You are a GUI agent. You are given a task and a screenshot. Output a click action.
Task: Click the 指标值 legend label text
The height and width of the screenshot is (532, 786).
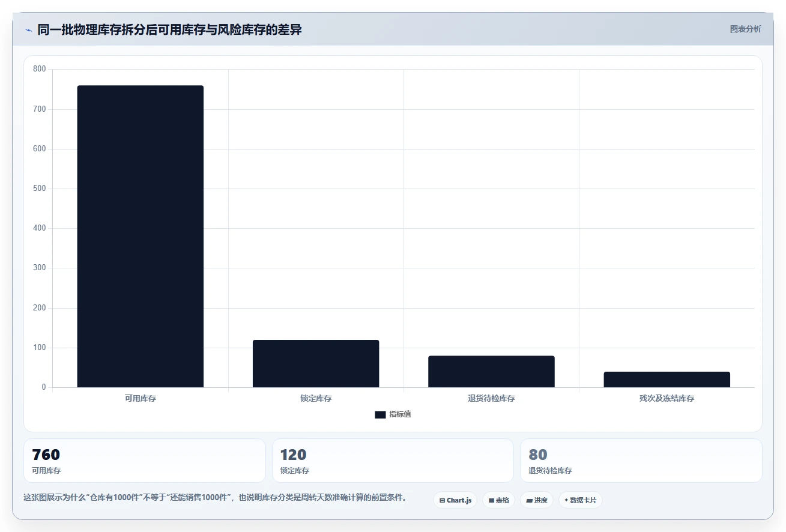[400, 414]
